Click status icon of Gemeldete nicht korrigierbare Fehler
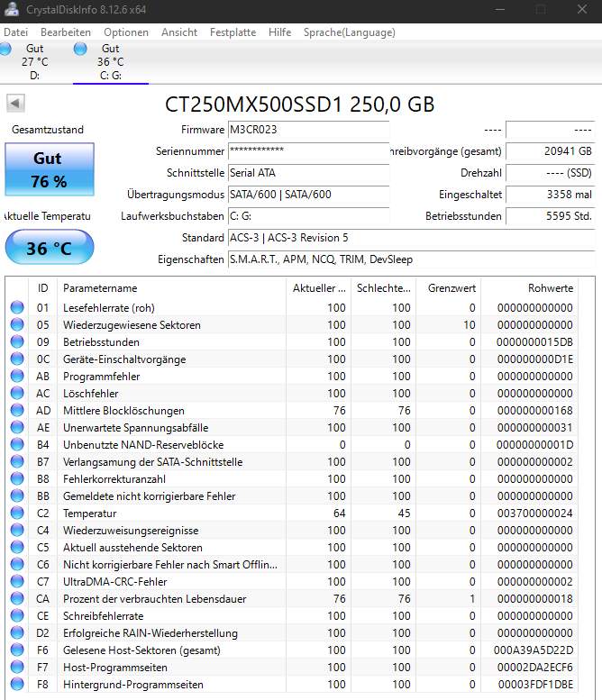602x700 pixels. 17,495
